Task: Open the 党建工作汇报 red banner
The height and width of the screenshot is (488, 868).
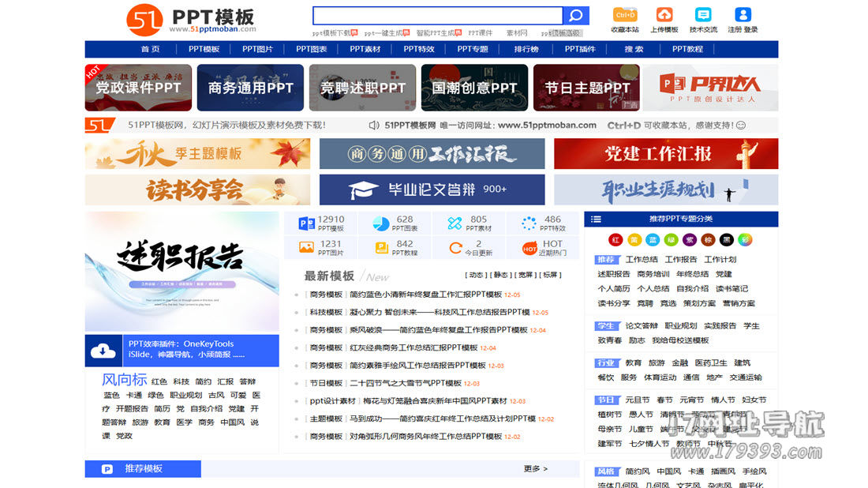Action: click(665, 154)
